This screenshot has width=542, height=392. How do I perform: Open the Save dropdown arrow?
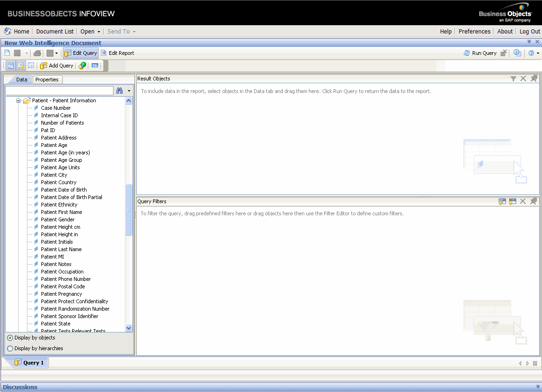tap(26, 53)
